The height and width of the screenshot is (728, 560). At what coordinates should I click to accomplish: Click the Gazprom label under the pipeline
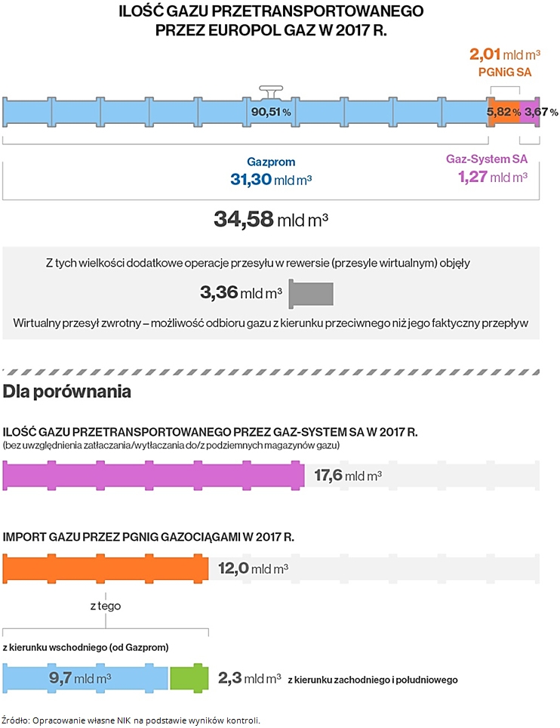point(271,162)
